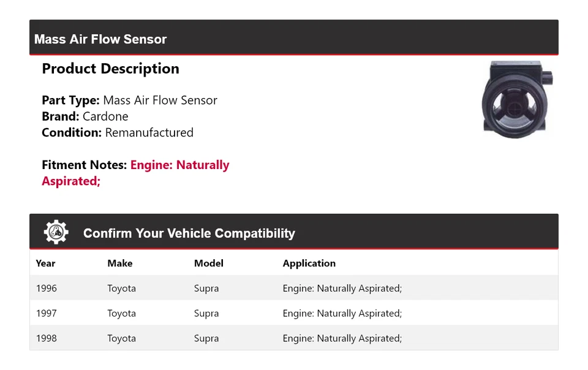This screenshot has width=588, height=370.
Task: Click Toyota in the 1996 row
Action: (x=121, y=289)
